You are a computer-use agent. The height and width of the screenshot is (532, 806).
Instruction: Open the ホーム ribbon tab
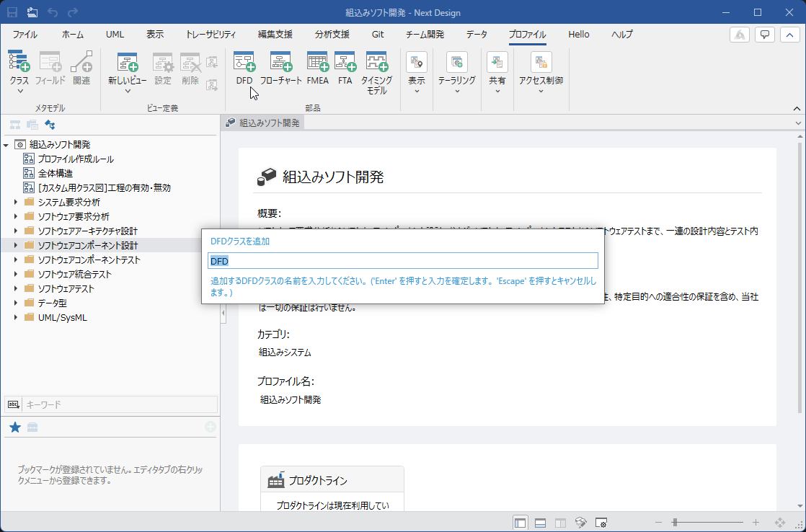73,35
